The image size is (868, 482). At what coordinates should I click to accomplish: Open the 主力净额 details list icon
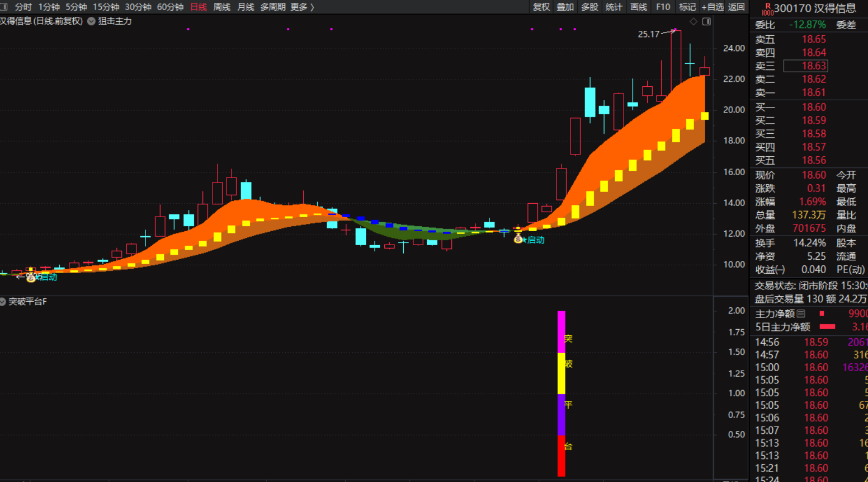(x=801, y=313)
